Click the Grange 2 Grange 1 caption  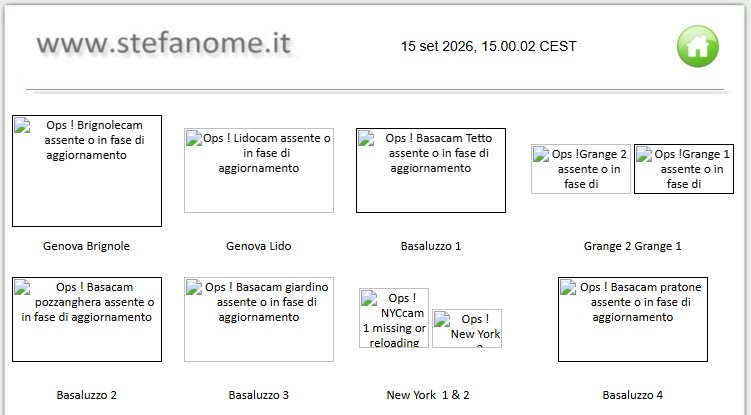(632, 246)
